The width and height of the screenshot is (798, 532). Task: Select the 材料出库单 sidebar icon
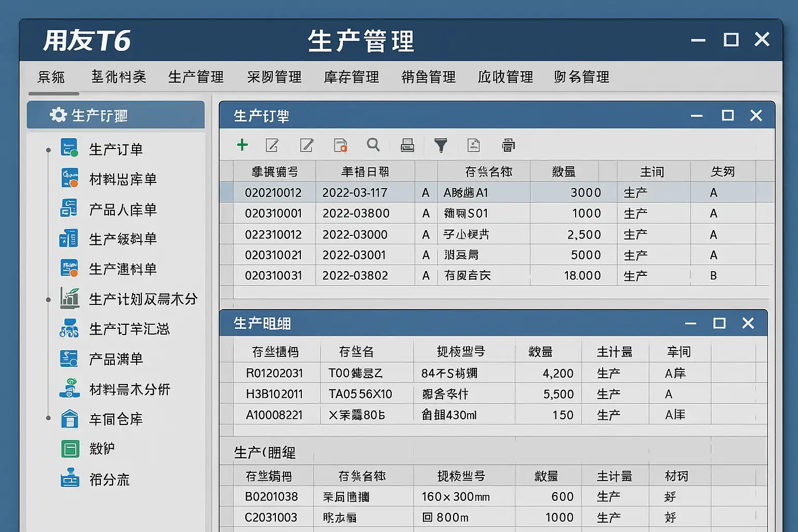70,178
